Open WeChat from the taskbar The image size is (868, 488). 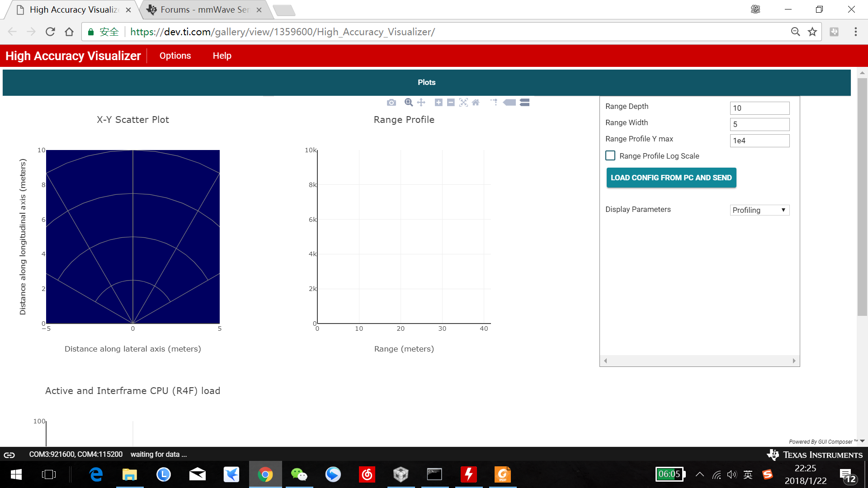pos(299,474)
